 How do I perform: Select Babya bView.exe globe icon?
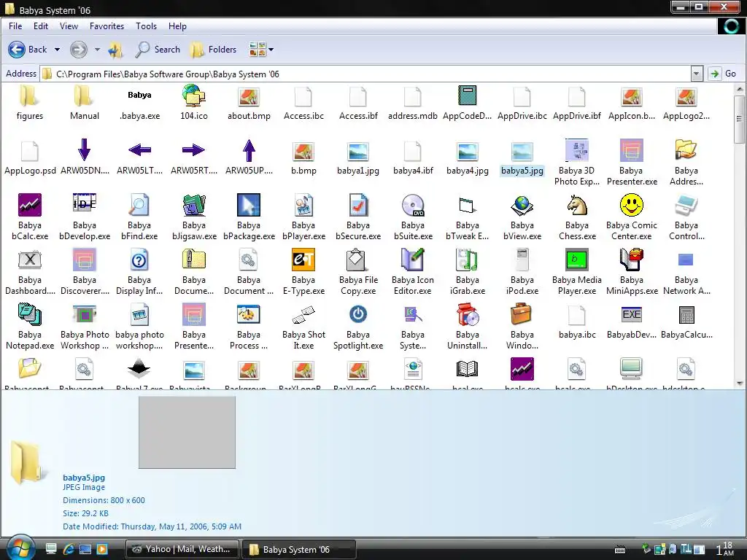(522, 205)
